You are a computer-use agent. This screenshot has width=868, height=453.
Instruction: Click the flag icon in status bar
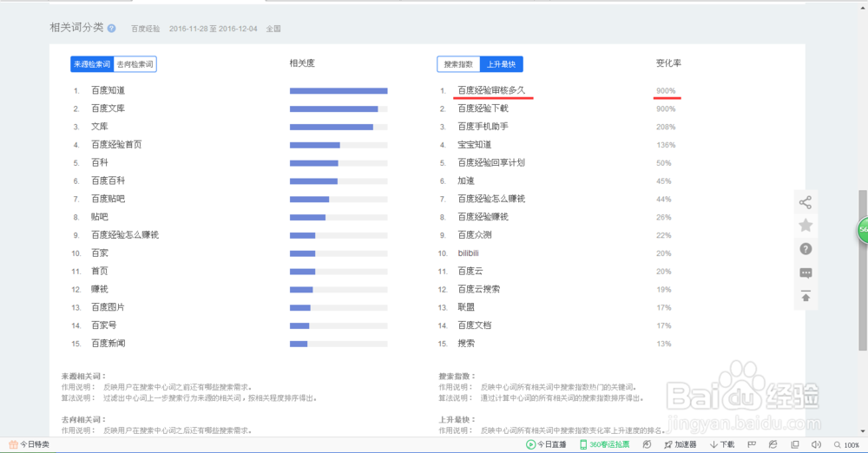(x=751, y=444)
